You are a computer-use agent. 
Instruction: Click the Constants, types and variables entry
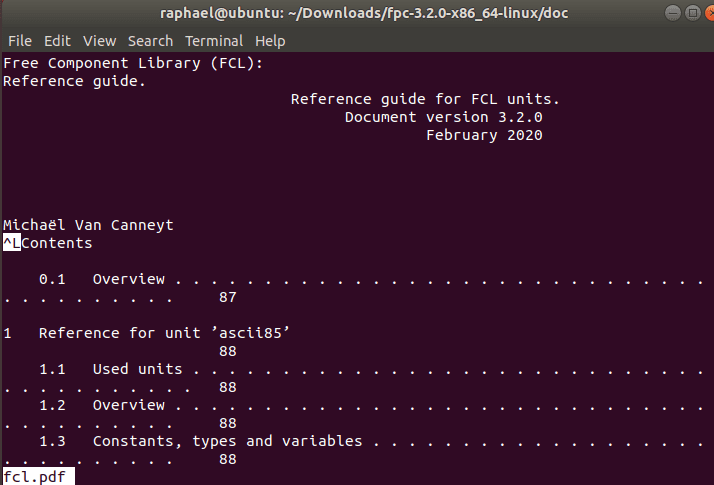click(x=227, y=441)
